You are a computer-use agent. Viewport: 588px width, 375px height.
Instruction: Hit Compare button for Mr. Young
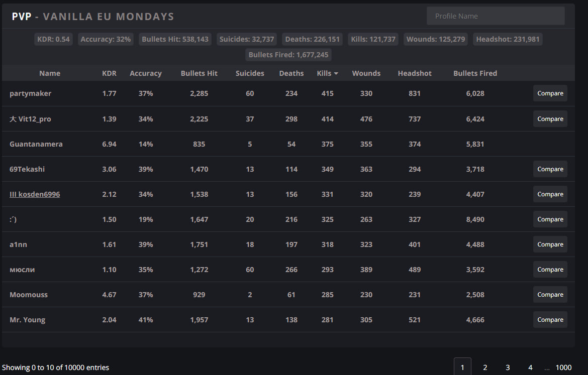click(x=550, y=320)
